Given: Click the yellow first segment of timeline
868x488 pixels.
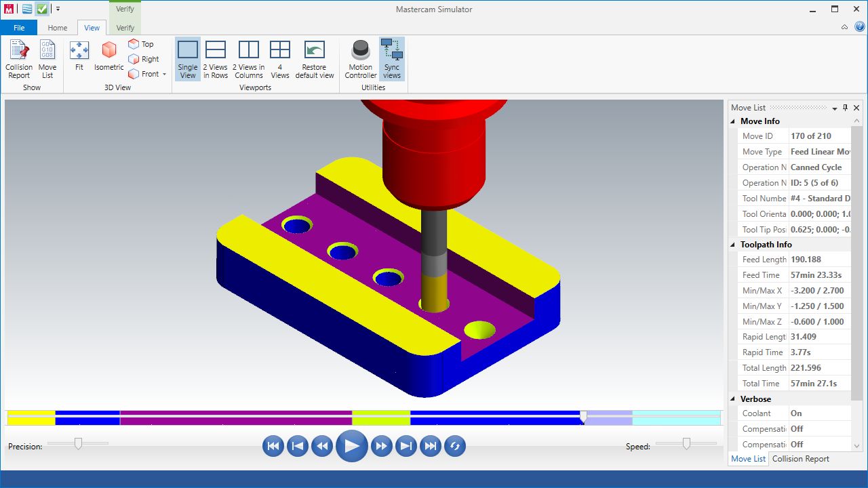Looking at the screenshot, I should tap(31, 418).
